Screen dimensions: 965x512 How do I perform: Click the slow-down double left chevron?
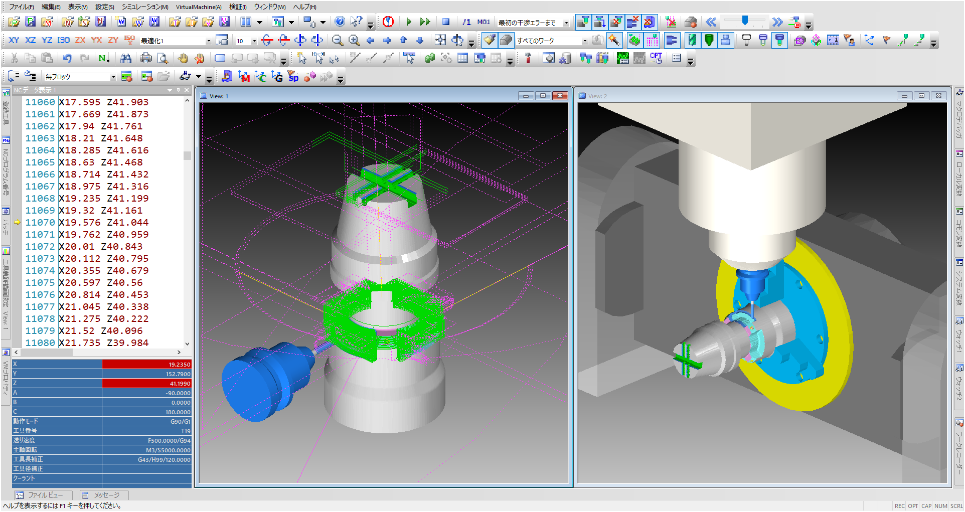(711, 22)
